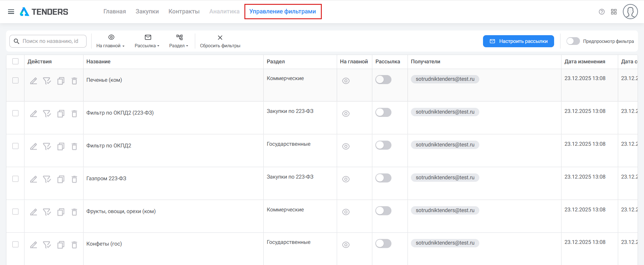This screenshot has width=644, height=265.
Task: Open the help question mark icon
Action: [601, 12]
